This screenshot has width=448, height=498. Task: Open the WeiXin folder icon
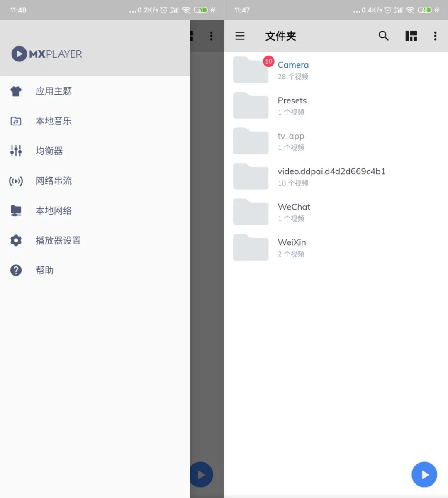251,247
